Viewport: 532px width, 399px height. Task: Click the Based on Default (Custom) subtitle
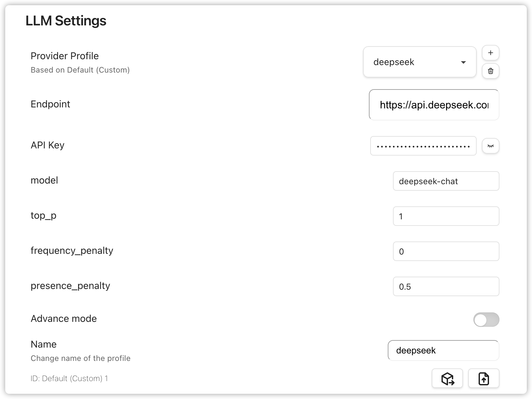[x=80, y=70]
